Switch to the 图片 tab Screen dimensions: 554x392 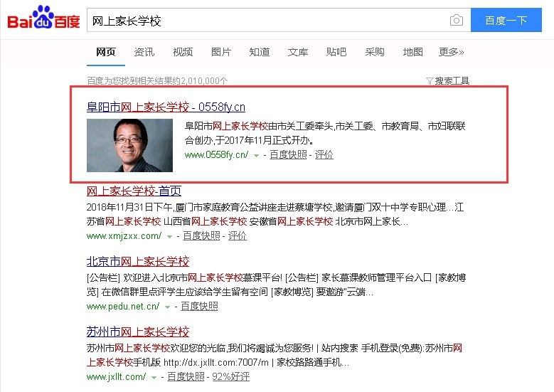221,52
